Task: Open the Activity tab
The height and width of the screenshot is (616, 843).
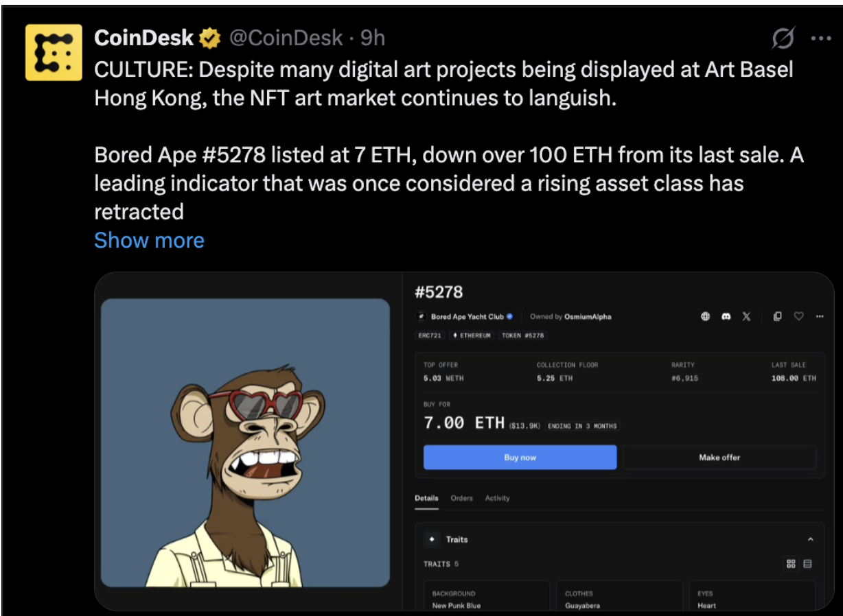Action: (x=497, y=498)
